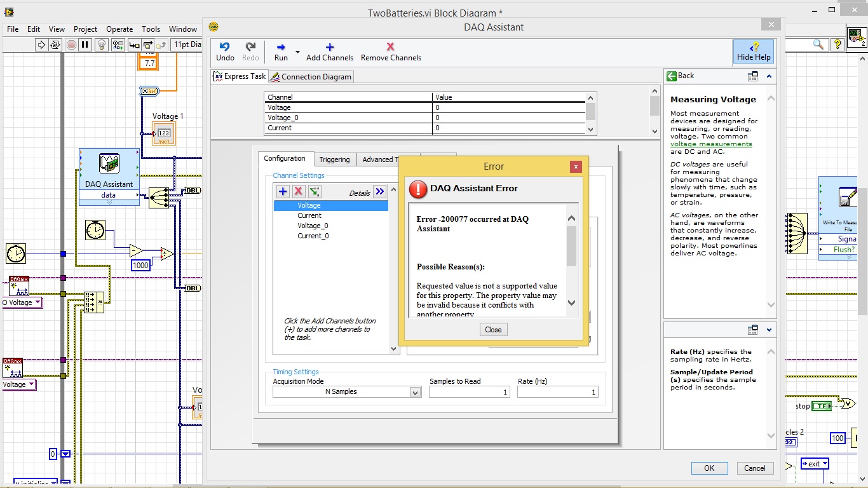
Task: Expand Details with the double-arrow button
Action: [x=379, y=191]
